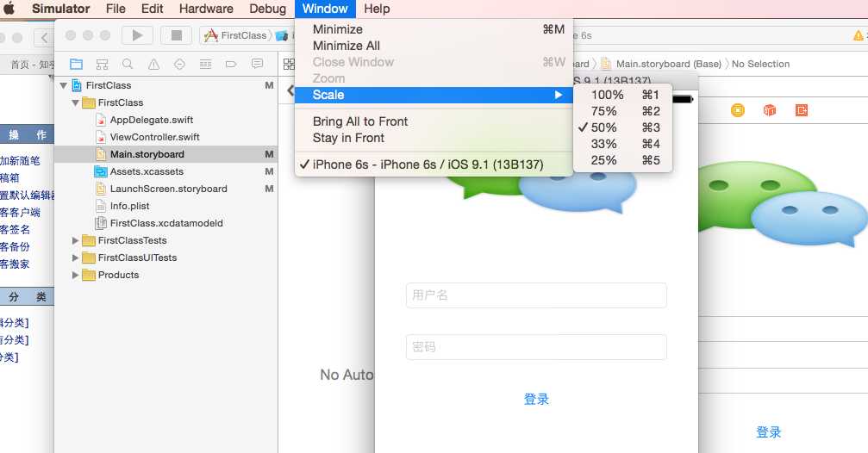Choose Minimize in the Window menu

434,29
